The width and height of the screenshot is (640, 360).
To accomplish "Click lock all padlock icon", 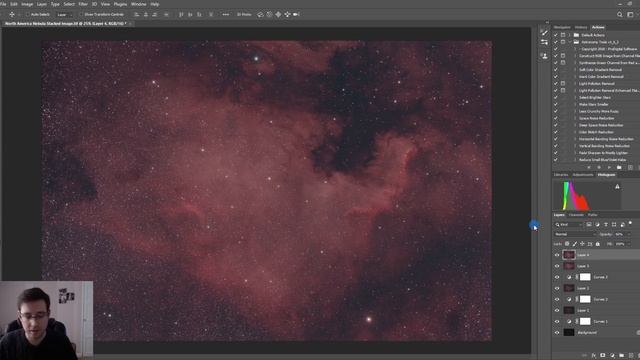I will click(598, 244).
